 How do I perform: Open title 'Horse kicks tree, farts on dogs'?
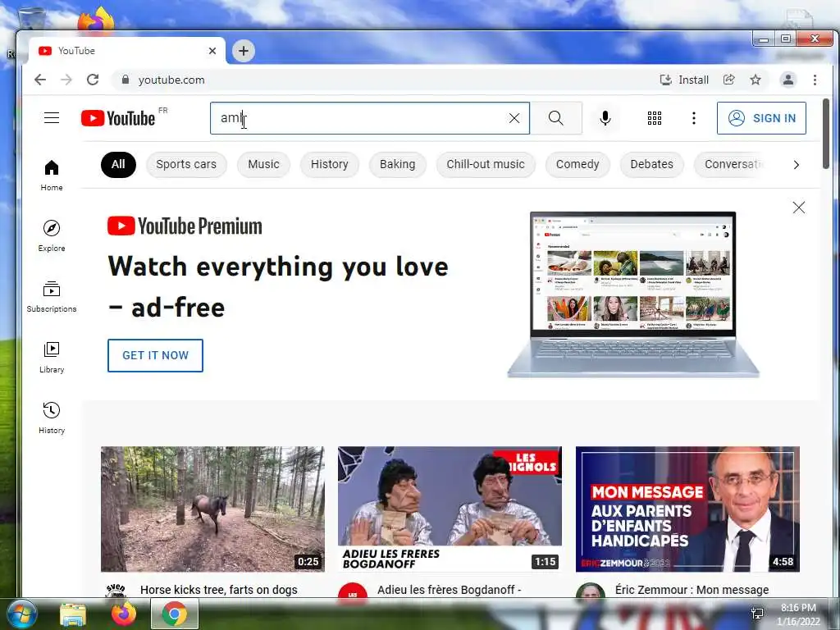pyautogui.click(x=218, y=590)
